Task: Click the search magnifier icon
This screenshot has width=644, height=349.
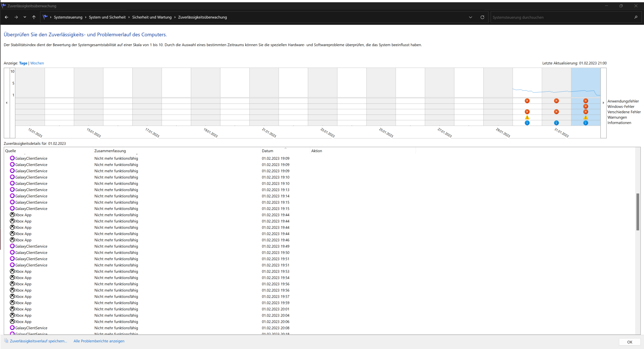Action: point(636,17)
